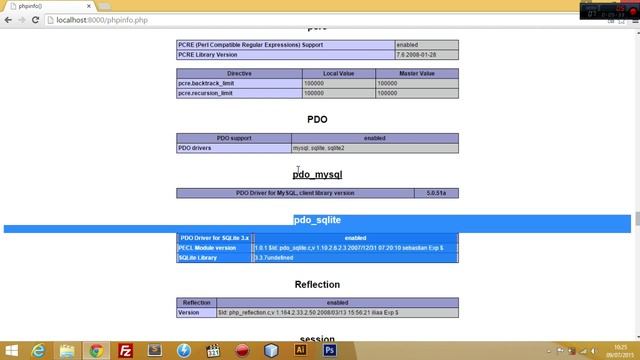Launch Adobe Photoshop from taskbar
This screenshot has height=360, width=640.
pos(329,350)
